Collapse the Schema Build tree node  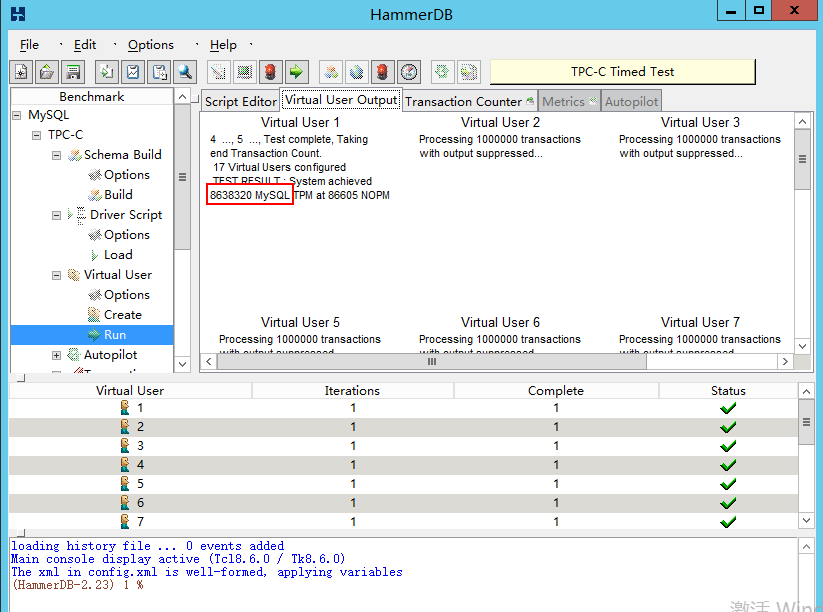[57, 155]
